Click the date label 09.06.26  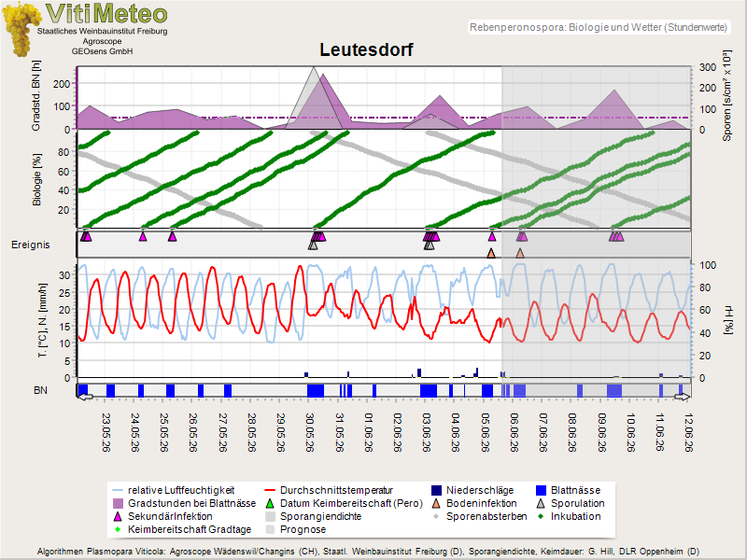coord(601,432)
